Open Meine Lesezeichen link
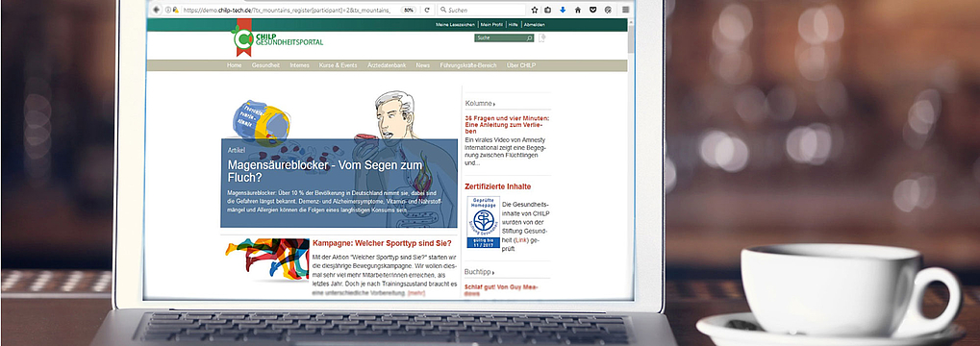This screenshot has height=346, width=980. coord(456,24)
